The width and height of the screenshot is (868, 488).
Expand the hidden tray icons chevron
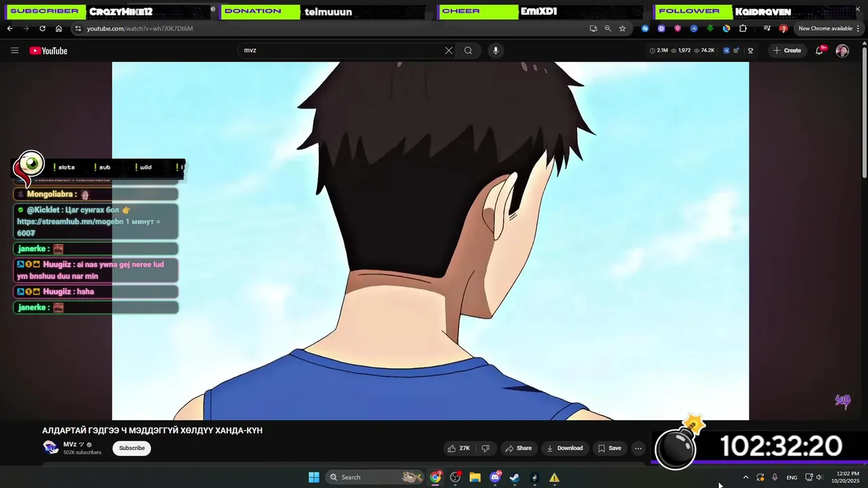(x=746, y=477)
